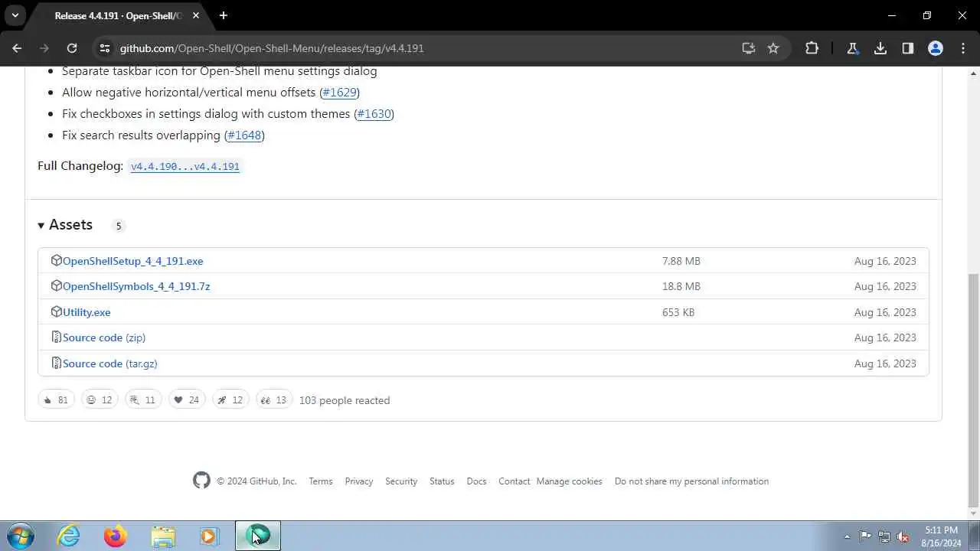Reload the page with refresh icon
This screenshot has height=551, width=980.
[72, 48]
